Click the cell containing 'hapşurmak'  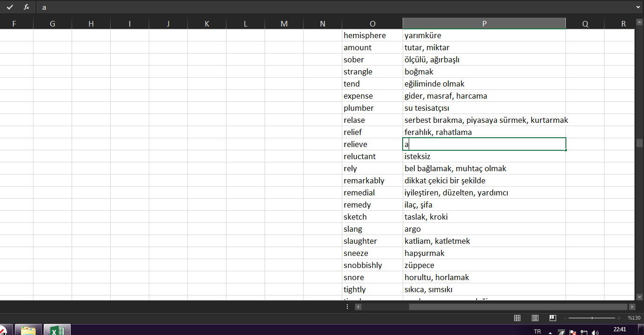point(484,253)
